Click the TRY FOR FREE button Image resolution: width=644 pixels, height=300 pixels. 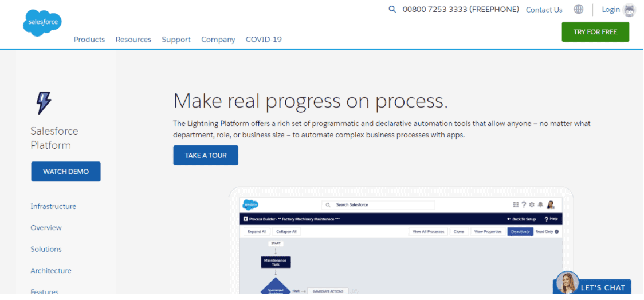coord(595,32)
